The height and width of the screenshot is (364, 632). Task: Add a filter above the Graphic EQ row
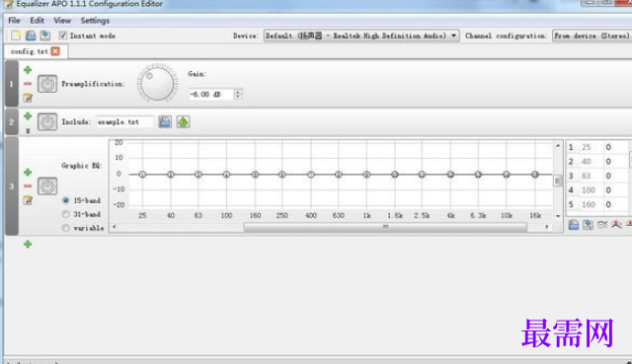(28, 173)
